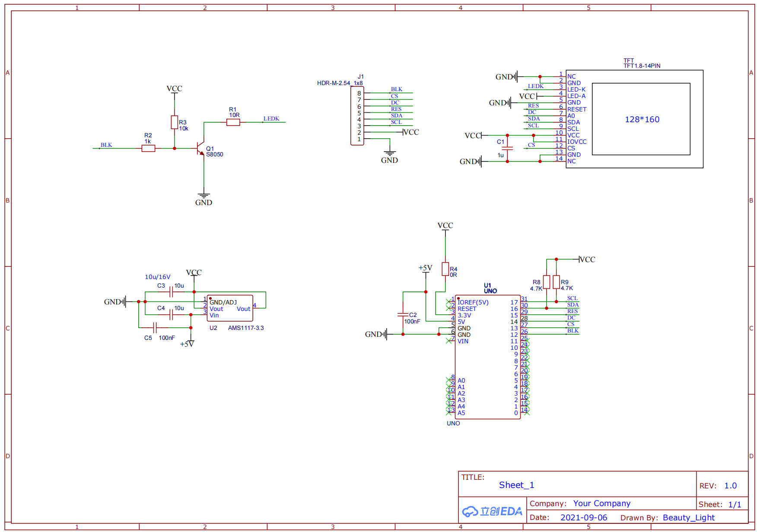757x532 pixels.
Task: Click the 10u/16V text label
Action: click(x=158, y=277)
